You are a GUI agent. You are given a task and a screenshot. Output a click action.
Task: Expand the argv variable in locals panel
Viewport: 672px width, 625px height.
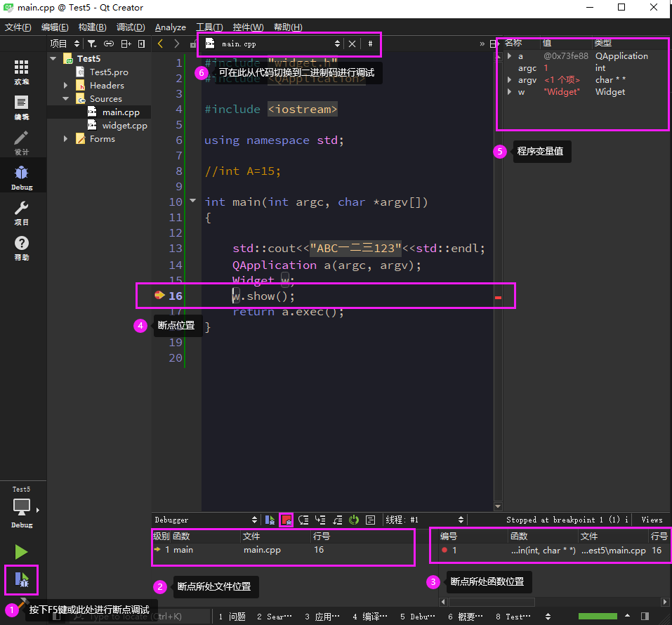click(x=509, y=79)
